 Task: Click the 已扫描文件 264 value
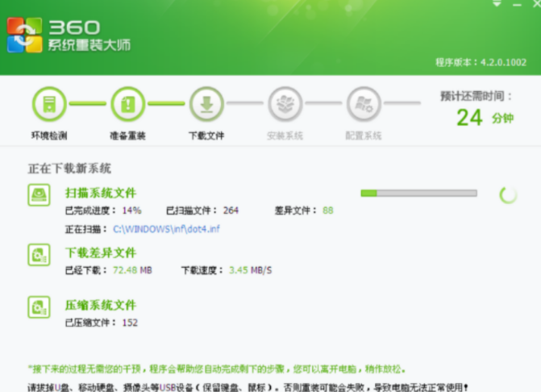(231, 211)
